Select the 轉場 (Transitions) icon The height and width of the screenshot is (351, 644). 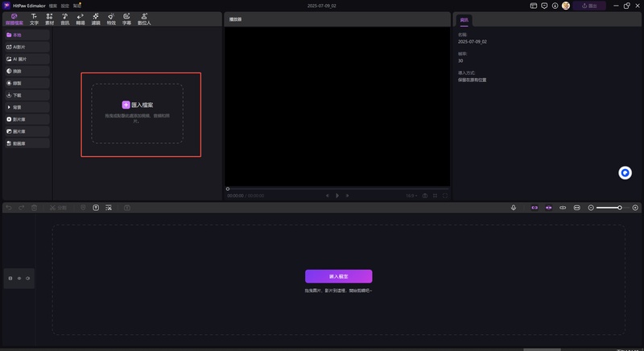(80, 19)
